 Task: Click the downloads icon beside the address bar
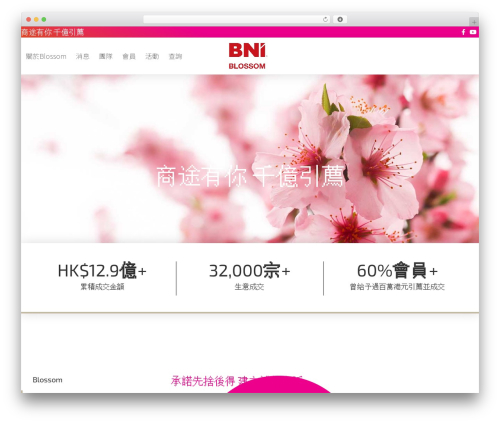340,19
